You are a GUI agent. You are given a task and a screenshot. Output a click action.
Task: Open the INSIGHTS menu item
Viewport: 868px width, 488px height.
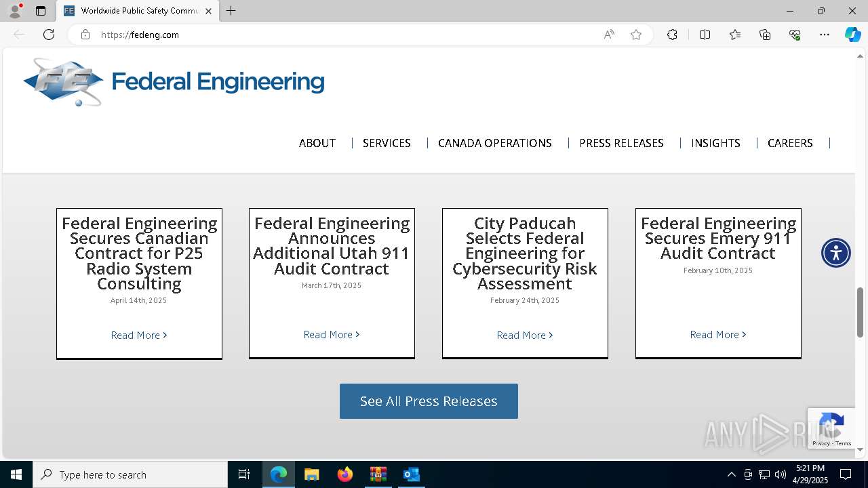pos(715,143)
